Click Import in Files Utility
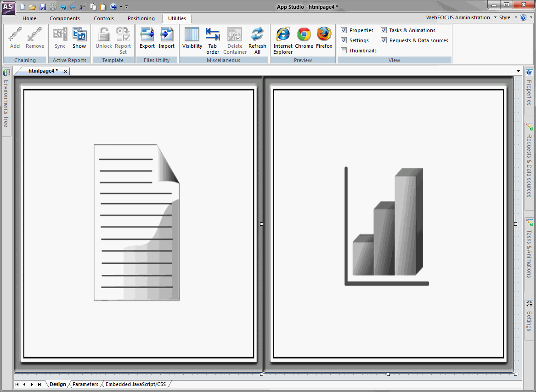536x392 pixels. point(167,38)
